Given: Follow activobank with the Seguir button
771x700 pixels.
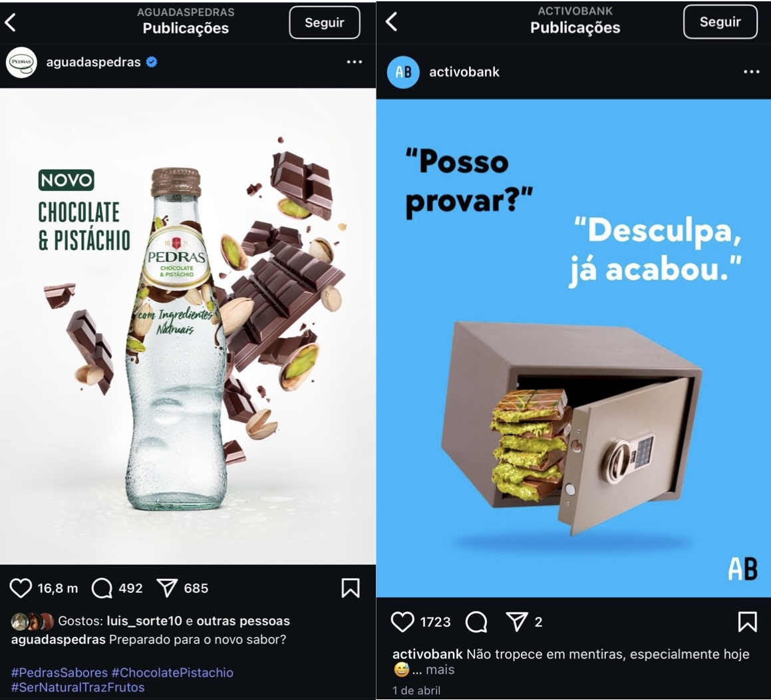Looking at the screenshot, I should 720,22.
